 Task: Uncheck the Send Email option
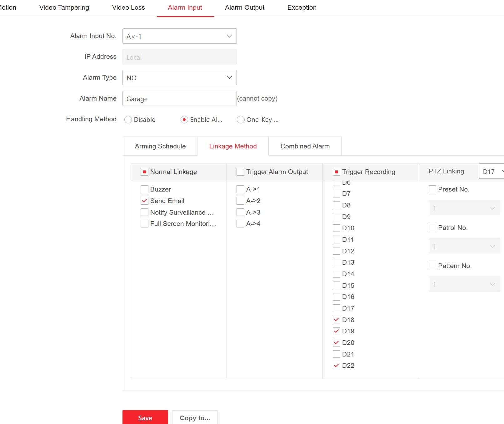click(144, 201)
